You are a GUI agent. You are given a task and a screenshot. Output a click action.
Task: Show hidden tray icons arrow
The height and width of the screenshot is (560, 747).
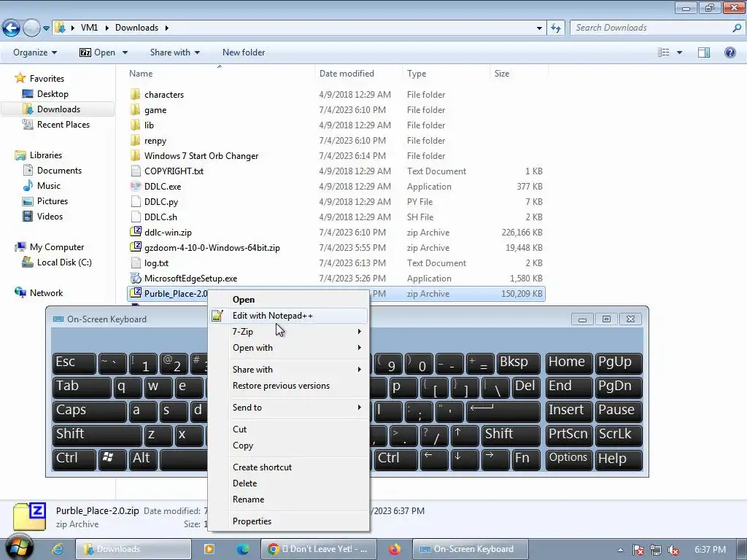(x=620, y=550)
